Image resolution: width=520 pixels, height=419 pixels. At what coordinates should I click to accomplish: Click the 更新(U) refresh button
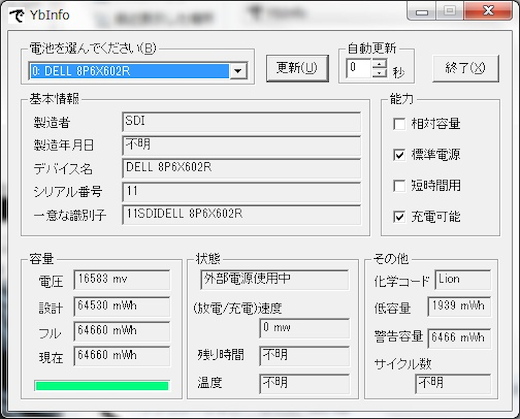coord(297,68)
